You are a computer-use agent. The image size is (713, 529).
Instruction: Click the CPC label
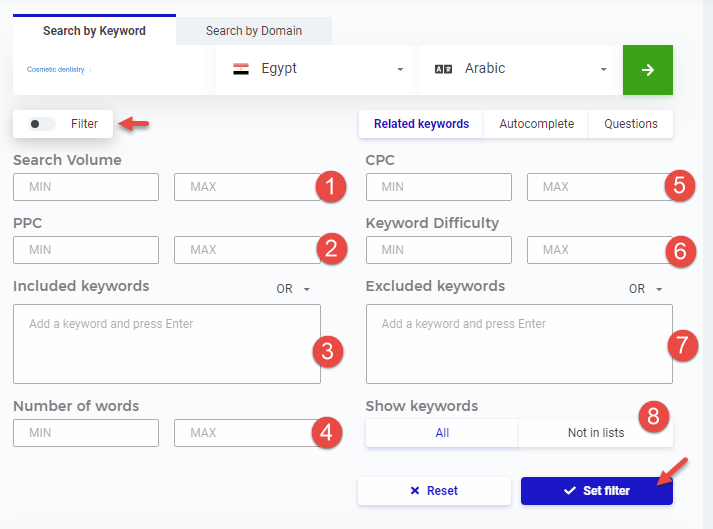click(x=380, y=160)
